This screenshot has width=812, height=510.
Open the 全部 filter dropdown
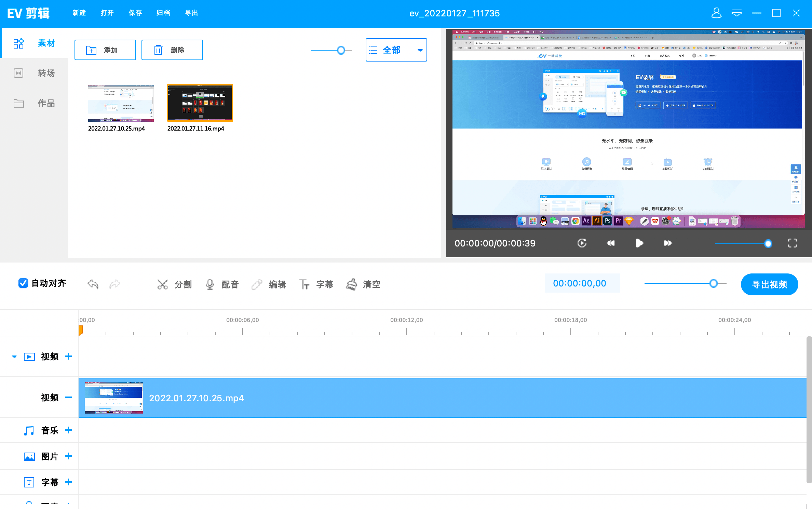(396, 50)
